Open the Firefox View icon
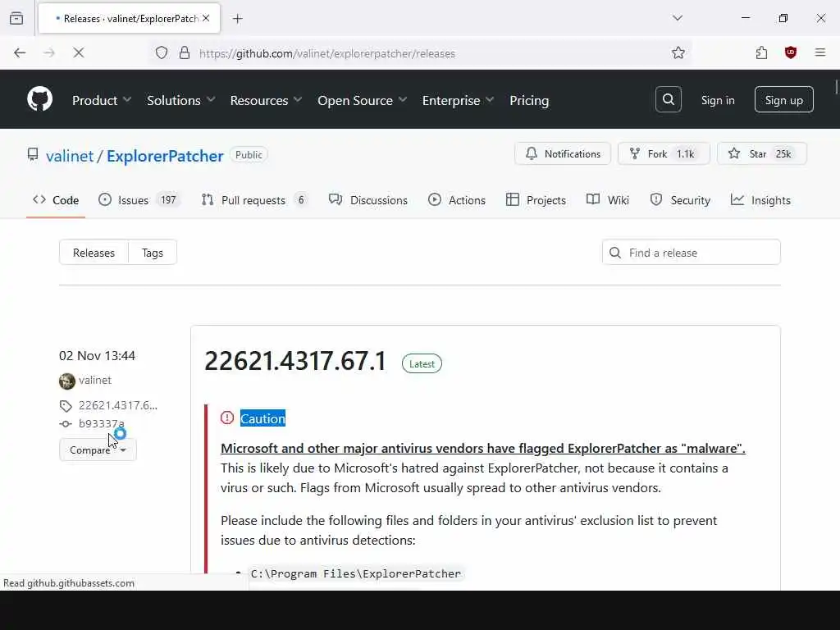The image size is (840, 630). [16, 18]
